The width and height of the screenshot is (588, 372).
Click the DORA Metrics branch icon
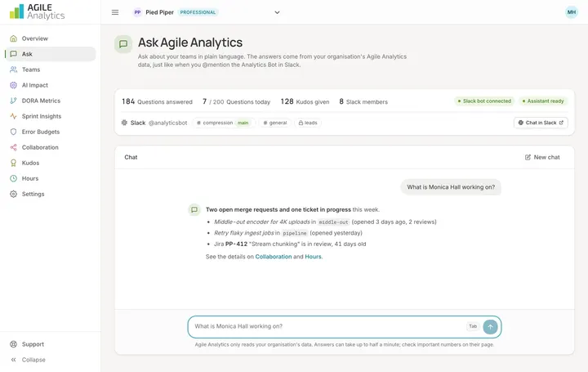point(14,101)
